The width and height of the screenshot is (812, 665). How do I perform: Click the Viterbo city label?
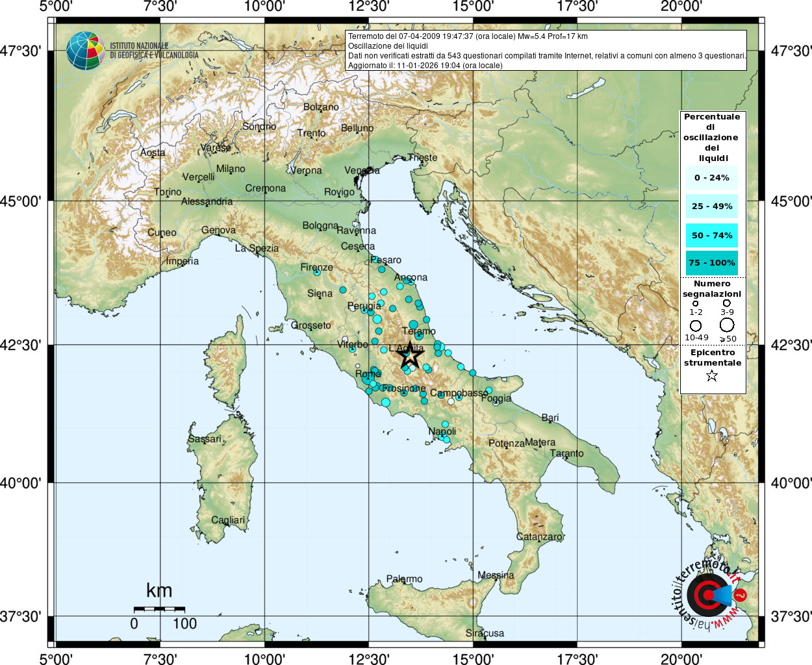(x=352, y=344)
